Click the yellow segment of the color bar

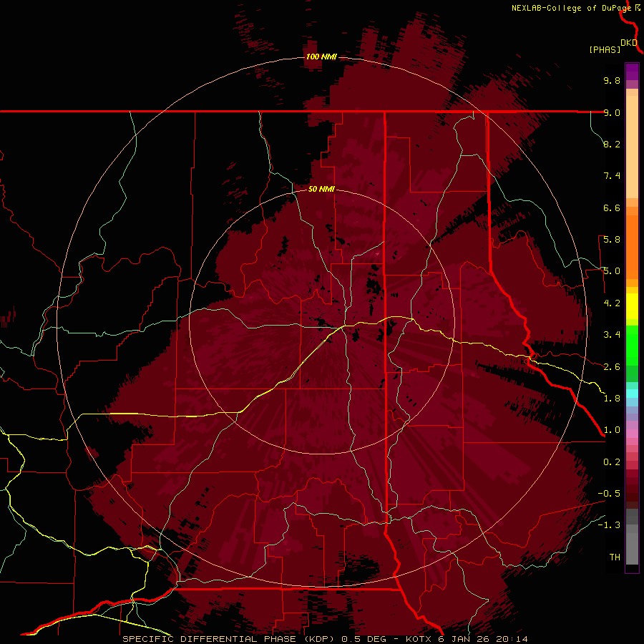(632, 306)
